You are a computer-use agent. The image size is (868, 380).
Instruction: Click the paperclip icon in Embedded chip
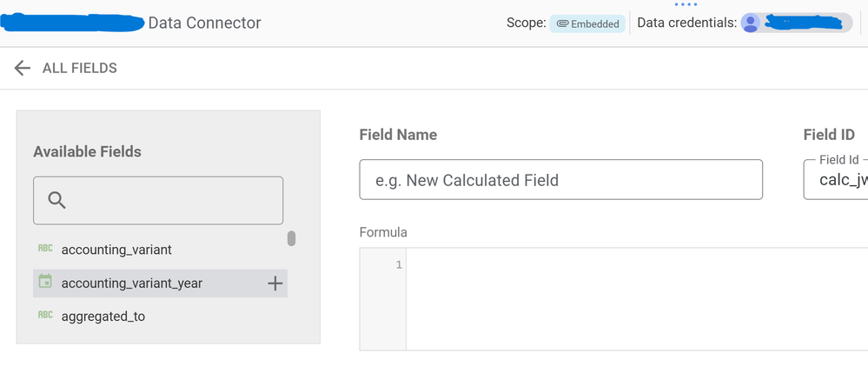pyautogui.click(x=563, y=23)
